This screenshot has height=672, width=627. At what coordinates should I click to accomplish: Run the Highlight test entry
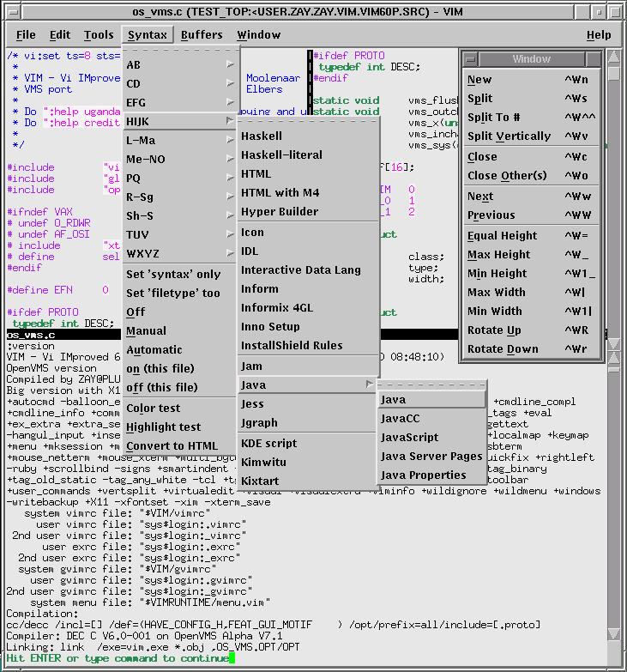[x=180, y=427]
